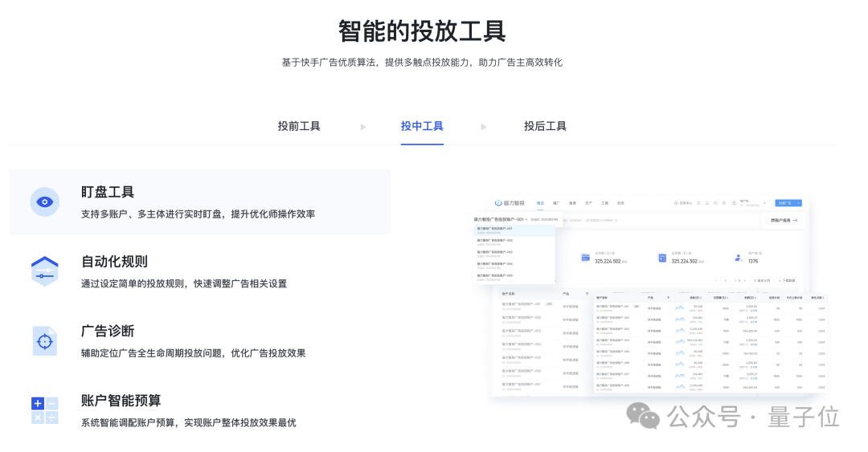Click the crosshair icon for 广告诊断

pos(45,341)
